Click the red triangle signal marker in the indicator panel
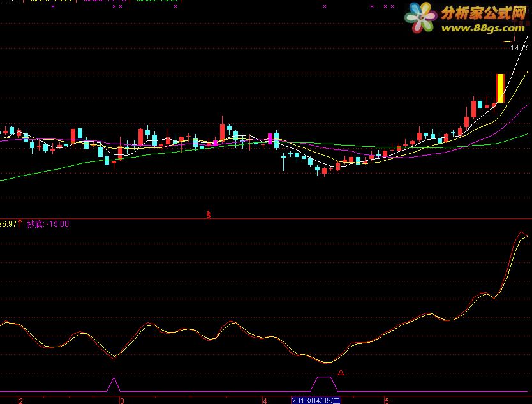532x404 pixels. (x=341, y=373)
